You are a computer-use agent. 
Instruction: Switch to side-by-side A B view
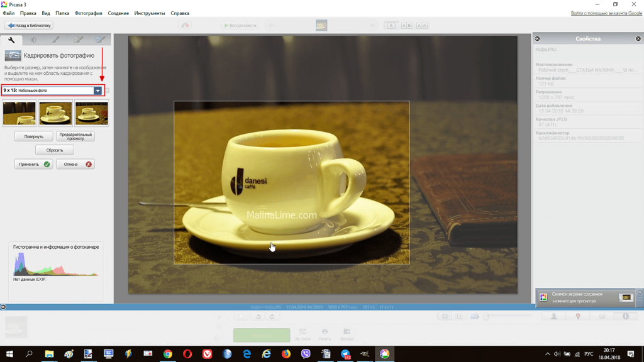tap(406, 26)
